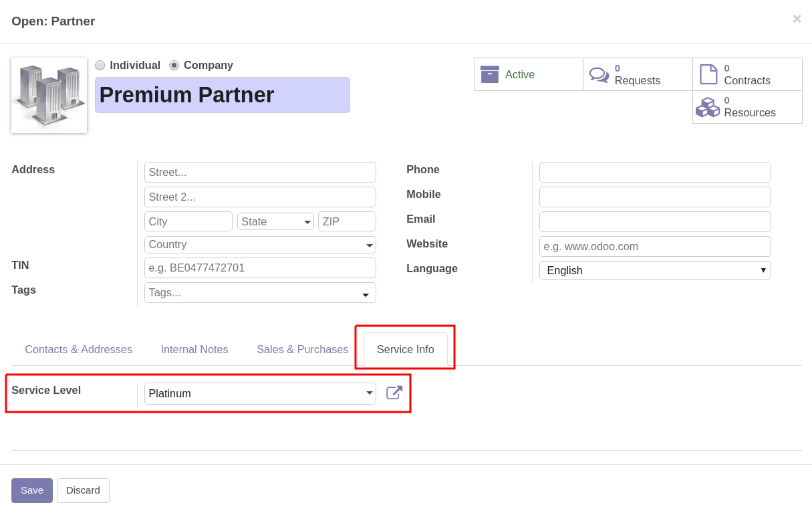Switch to the Internal Notes tab
Screen dimensions: 812x515
[194, 349]
